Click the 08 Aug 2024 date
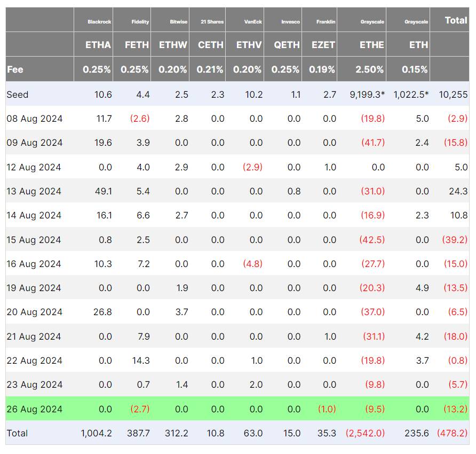 35,119
